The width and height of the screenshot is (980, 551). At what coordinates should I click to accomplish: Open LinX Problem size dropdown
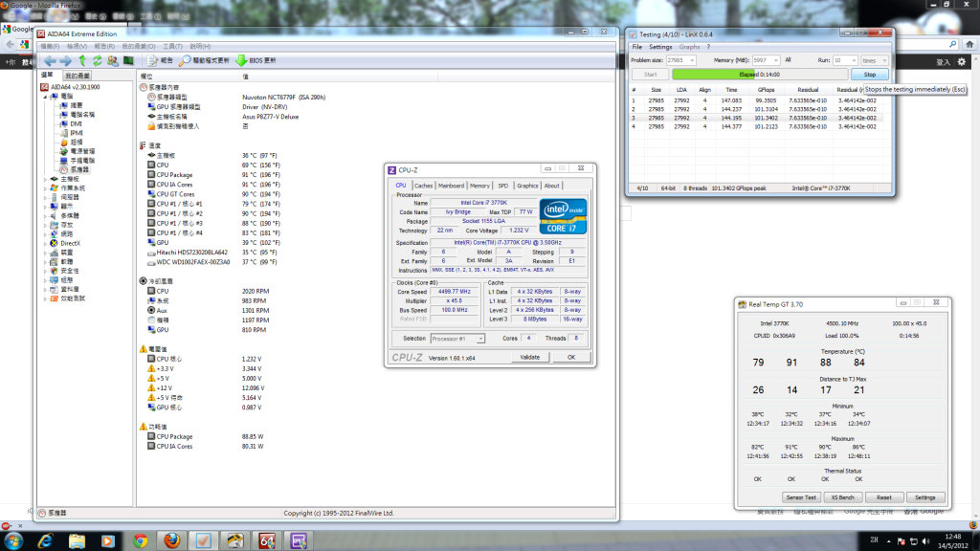pyautogui.click(x=691, y=60)
